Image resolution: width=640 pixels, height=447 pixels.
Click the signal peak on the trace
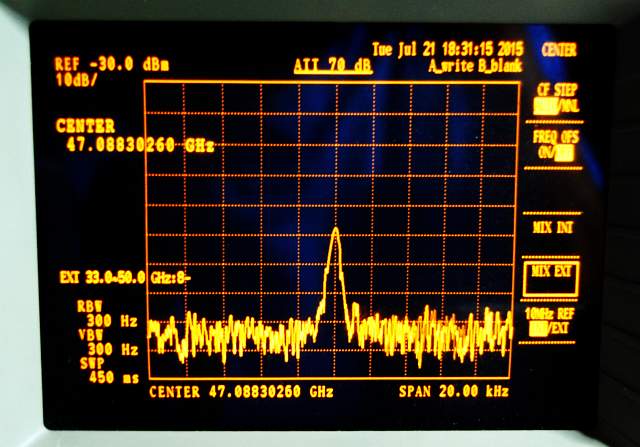coord(335,231)
